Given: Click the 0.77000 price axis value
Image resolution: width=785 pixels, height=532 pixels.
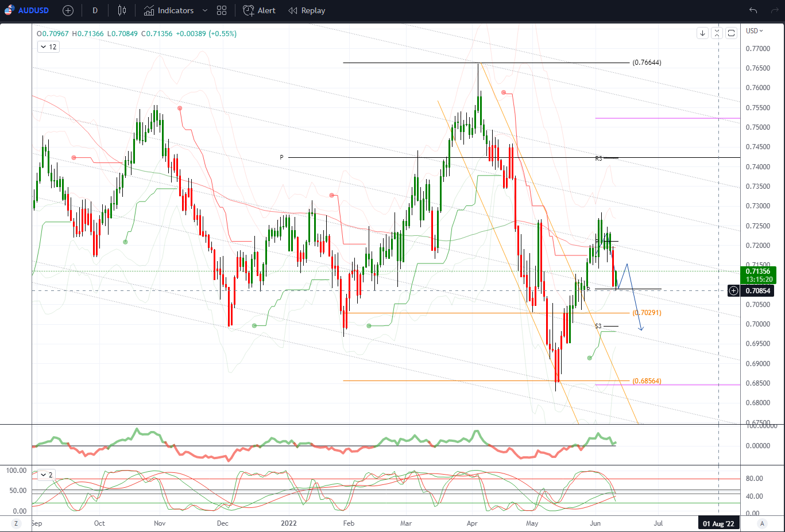Looking at the screenshot, I should (758, 49).
